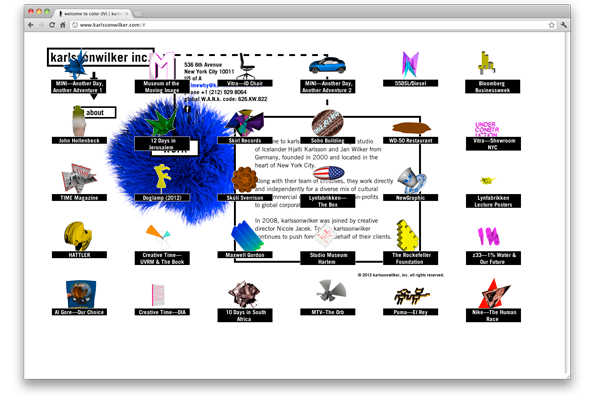
Task: Click the American flag disc icon
Action: 329,173
